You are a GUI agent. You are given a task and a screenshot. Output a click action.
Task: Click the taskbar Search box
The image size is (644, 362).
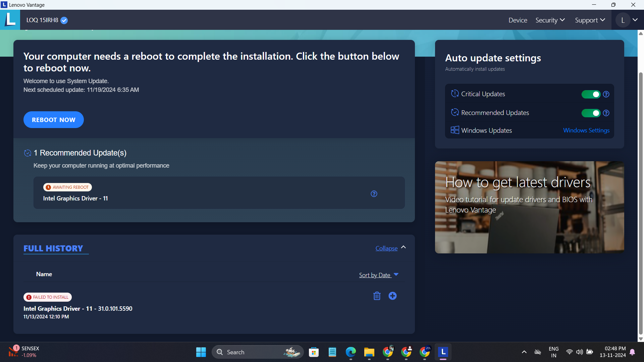coord(258,352)
